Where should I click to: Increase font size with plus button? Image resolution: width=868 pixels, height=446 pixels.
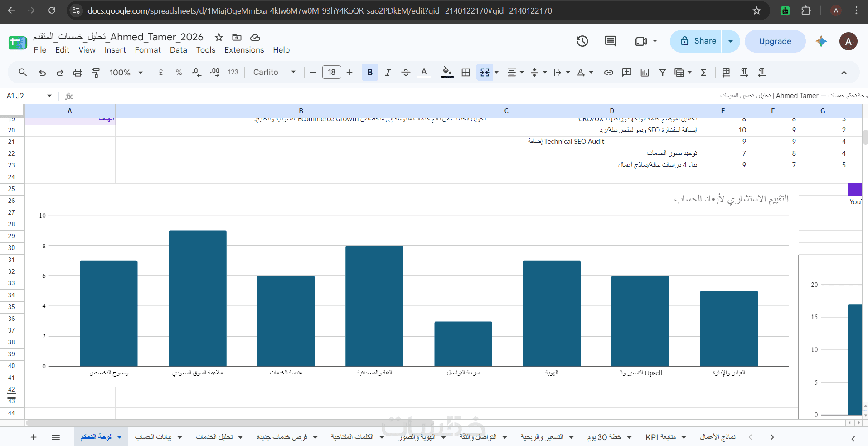point(349,73)
